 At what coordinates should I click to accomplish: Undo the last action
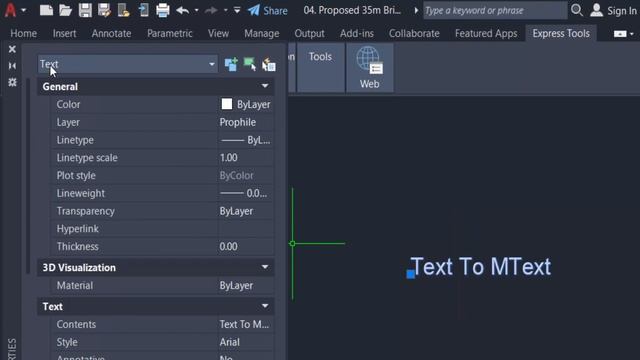pos(182,10)
